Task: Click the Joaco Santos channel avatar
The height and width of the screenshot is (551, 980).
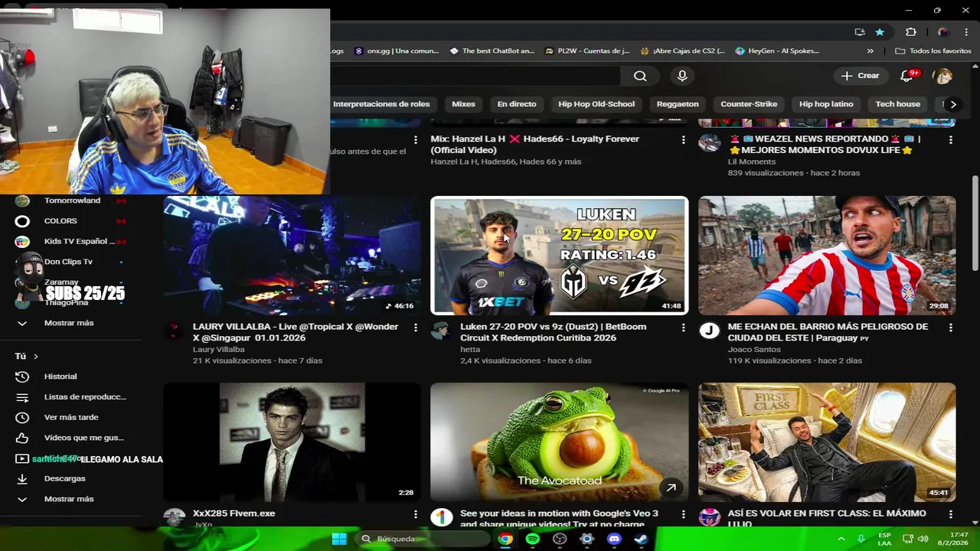Action: coord(709,331)
